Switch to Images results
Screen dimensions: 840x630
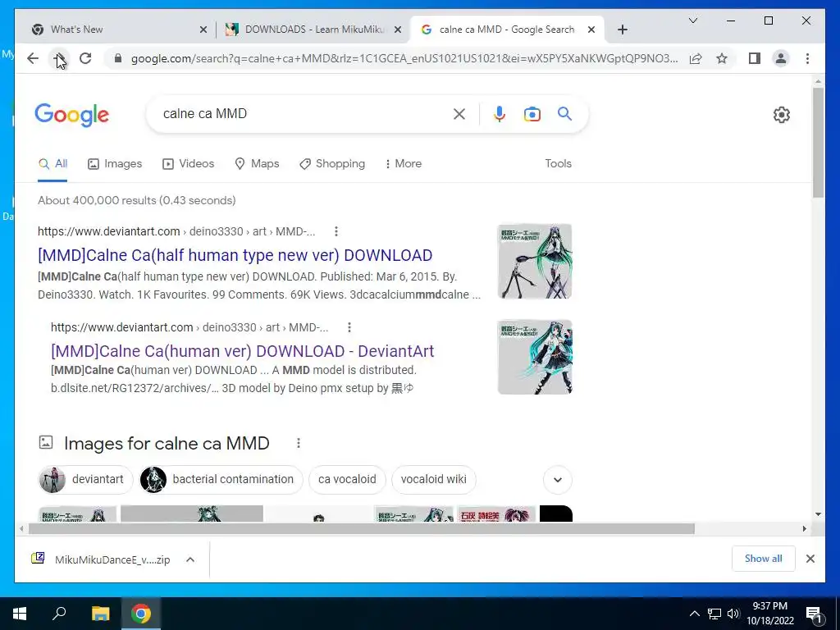point(115,163)
